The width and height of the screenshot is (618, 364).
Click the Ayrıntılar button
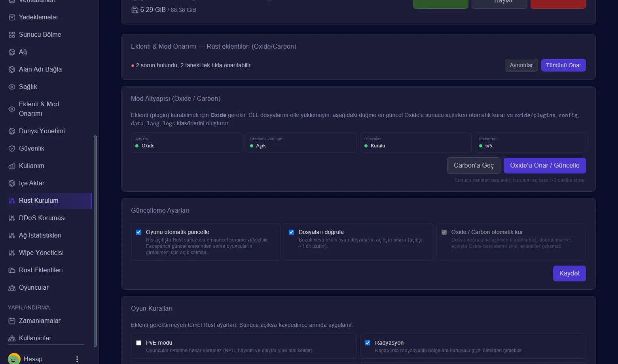pos(521,65)
